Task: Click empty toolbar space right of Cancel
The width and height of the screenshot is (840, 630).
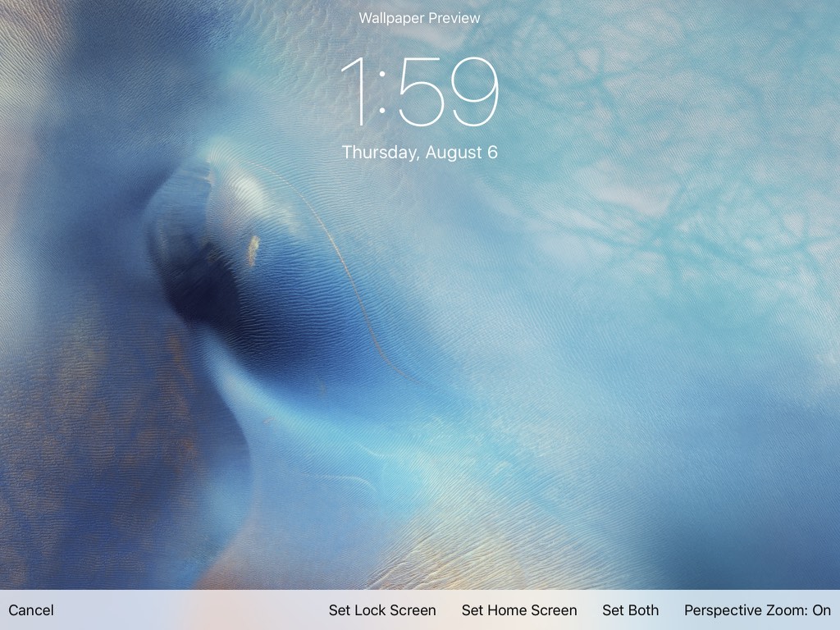Action: (189, 610)
